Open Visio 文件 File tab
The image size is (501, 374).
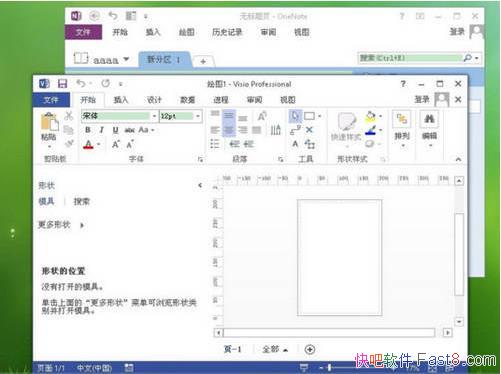[x=51, y=100]
